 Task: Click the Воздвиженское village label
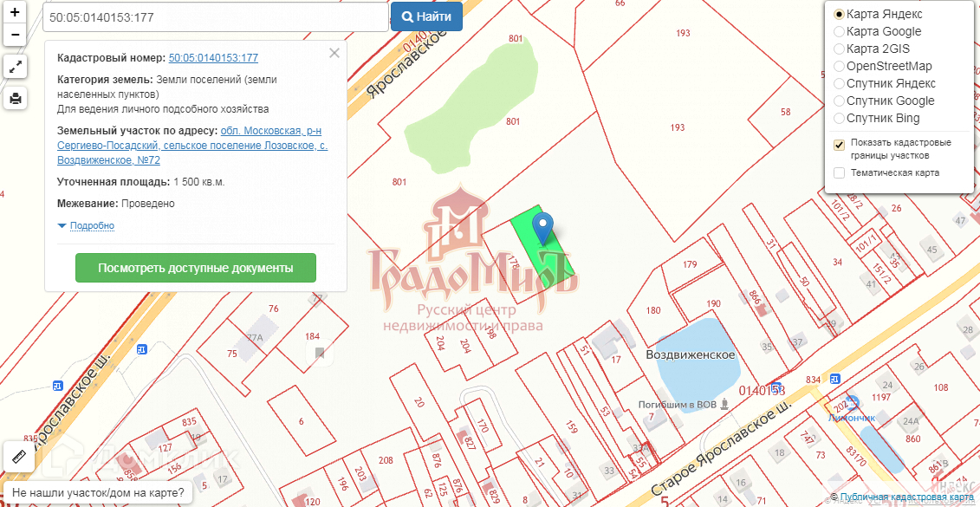tap(690, 354)
